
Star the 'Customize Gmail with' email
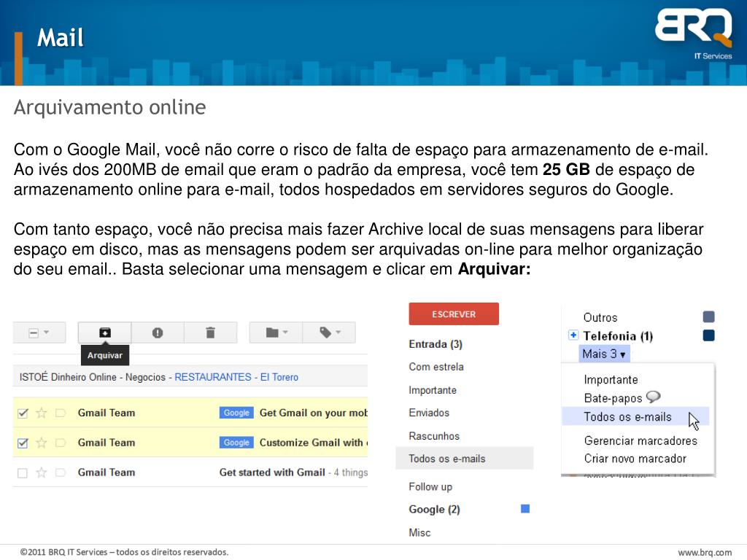tap(42, 443)
